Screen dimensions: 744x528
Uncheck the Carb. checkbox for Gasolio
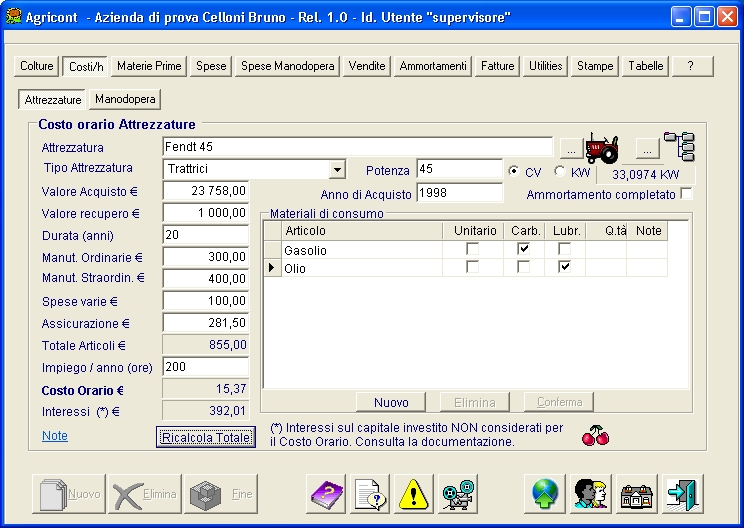[524, 249]
